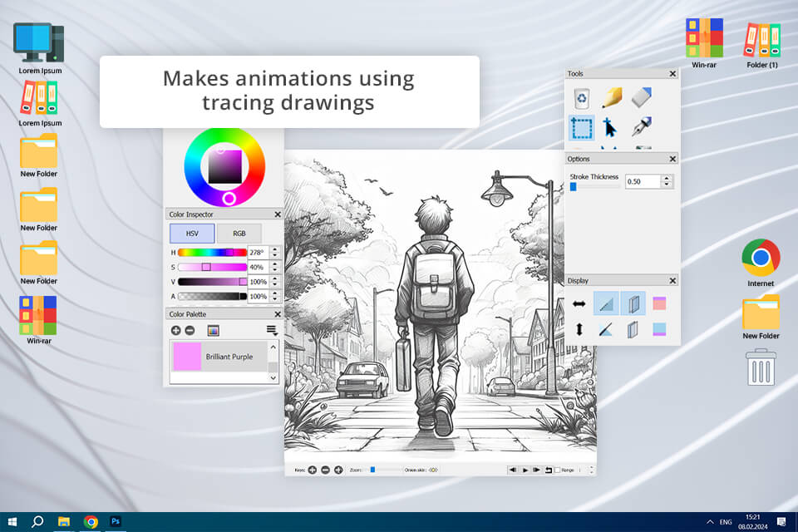Screen dimensions: 798x532
Task: Adjust the Saturation slider
Action: point(212,267)
